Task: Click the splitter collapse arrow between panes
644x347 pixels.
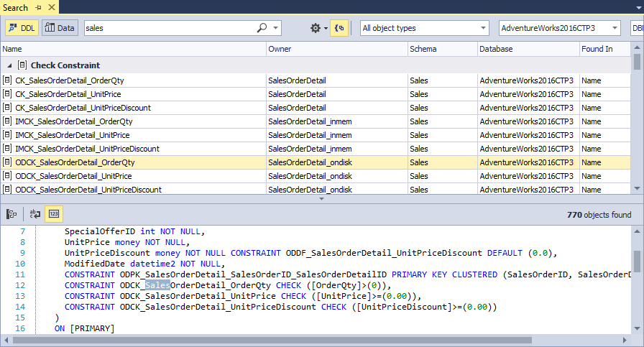Action: pos(321,198)
